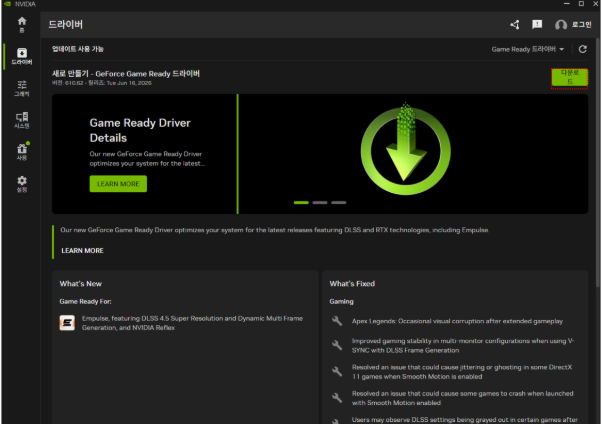Click Empulse DLSS 4.5 description text
The height and width of the screenshot is (424, 602).
point(192,323)
